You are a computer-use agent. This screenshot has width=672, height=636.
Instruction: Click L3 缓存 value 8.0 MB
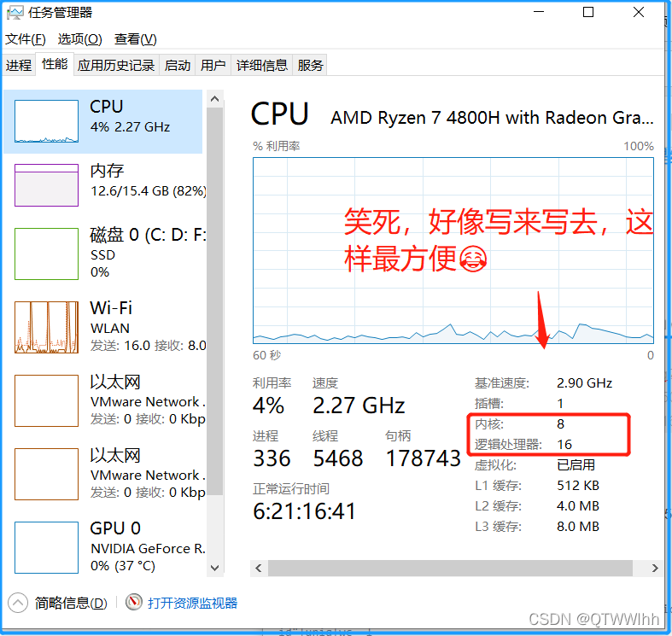578,527
